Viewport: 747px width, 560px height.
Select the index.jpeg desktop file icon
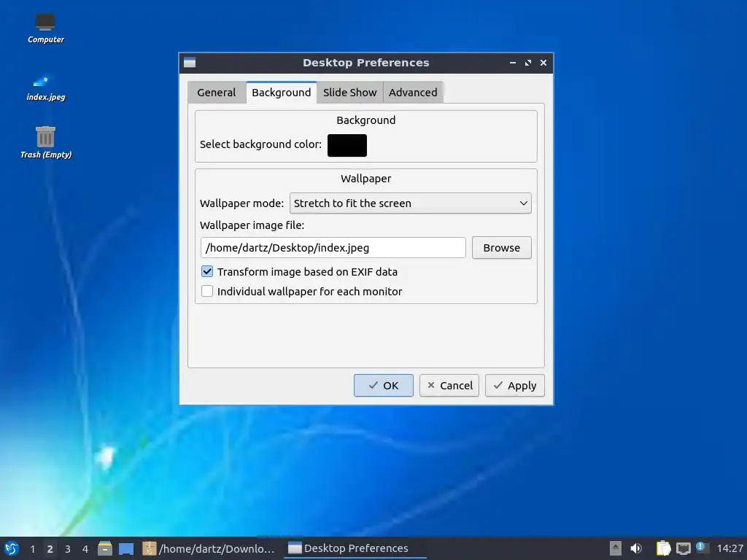point(46,88)
